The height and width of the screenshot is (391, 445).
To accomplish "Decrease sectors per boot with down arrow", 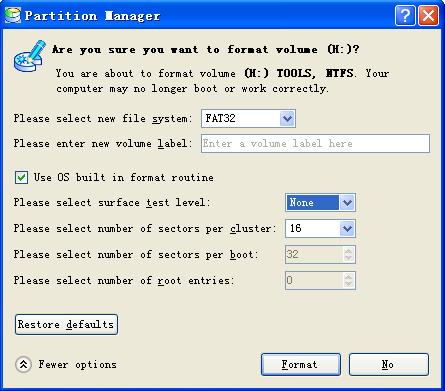I will (348, 258).
